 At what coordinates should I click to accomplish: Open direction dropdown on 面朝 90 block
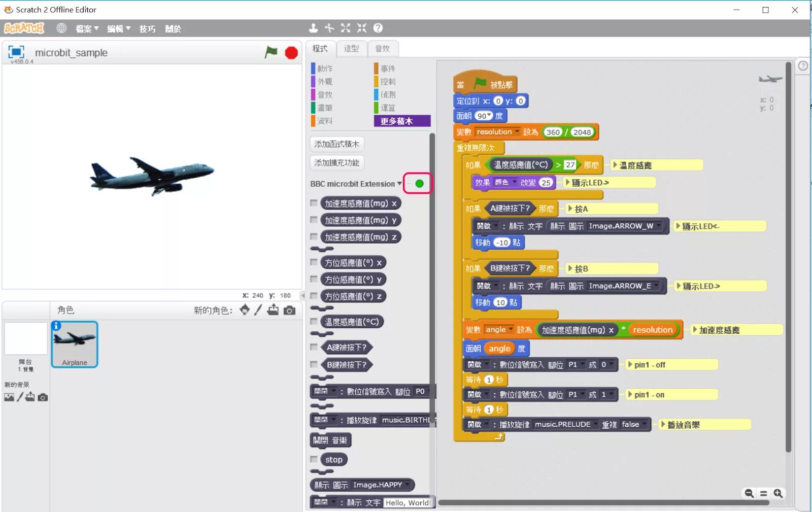click(x=489, y=116)
